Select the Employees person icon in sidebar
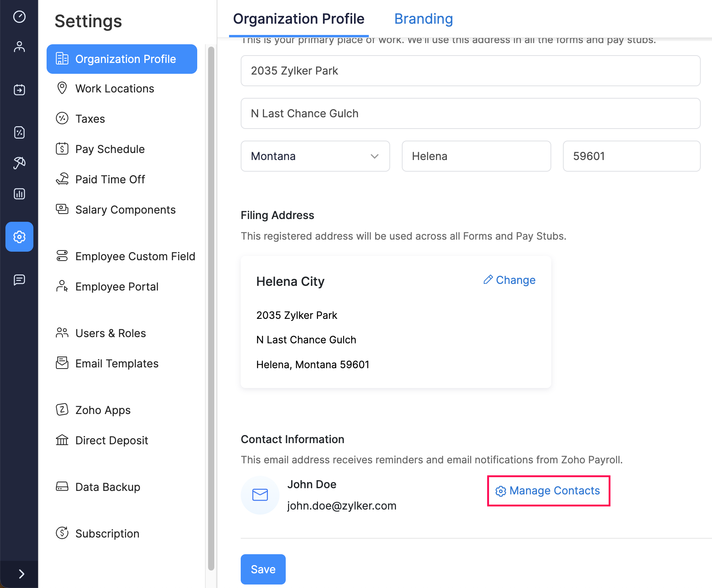The width and height of the screenshot is (712, 588). [19, 47]
